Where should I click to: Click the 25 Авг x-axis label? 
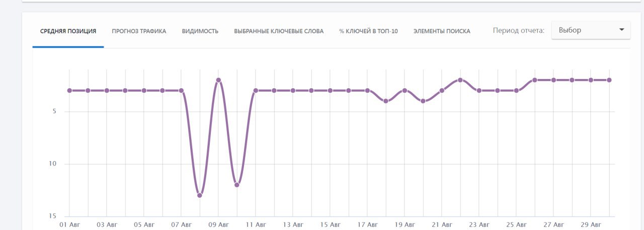(516, 224)
